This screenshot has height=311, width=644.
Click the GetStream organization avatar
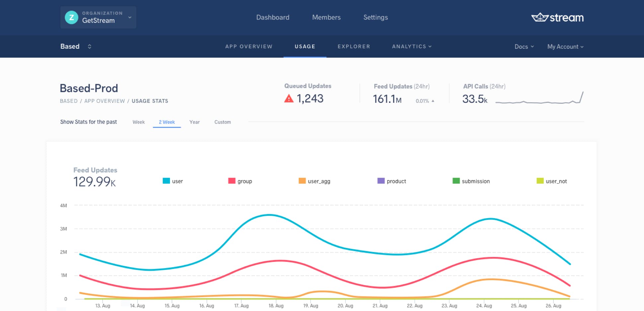click(71, 18)
